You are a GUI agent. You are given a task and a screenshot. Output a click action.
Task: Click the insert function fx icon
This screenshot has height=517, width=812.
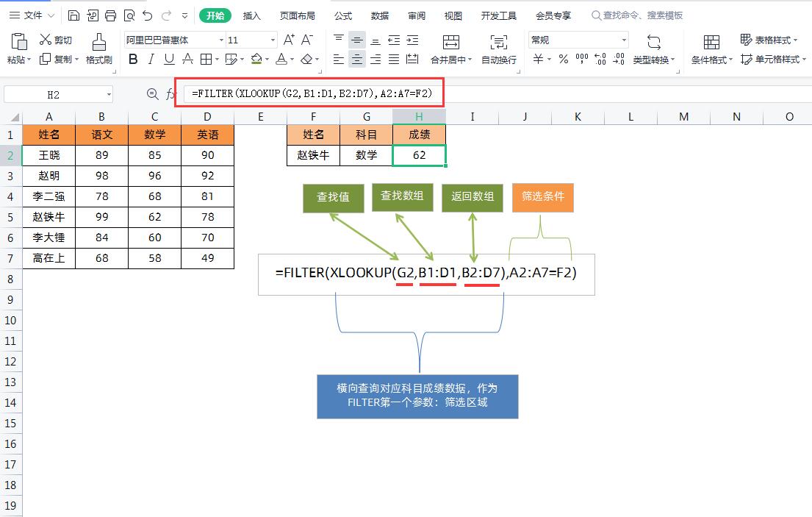(170, 94)
